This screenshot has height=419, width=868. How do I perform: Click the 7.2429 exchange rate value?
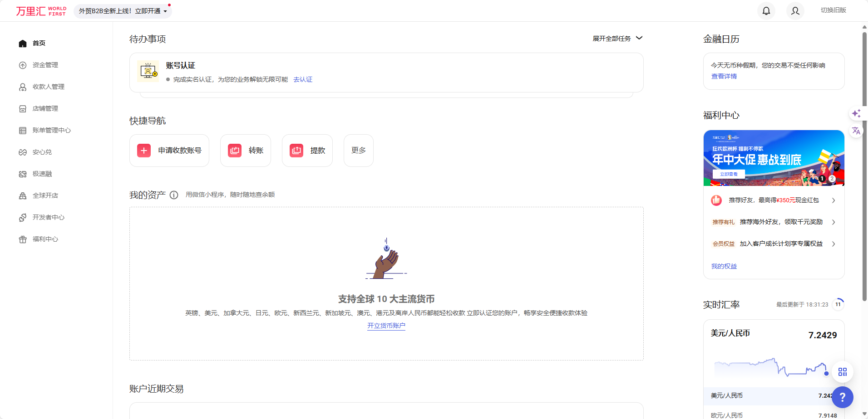click(823, 335)
